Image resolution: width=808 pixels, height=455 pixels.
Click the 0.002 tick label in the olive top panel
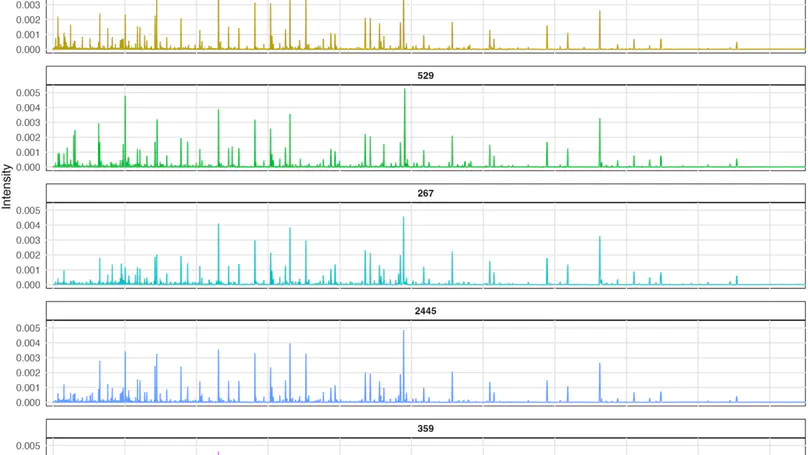pos(28,20)
